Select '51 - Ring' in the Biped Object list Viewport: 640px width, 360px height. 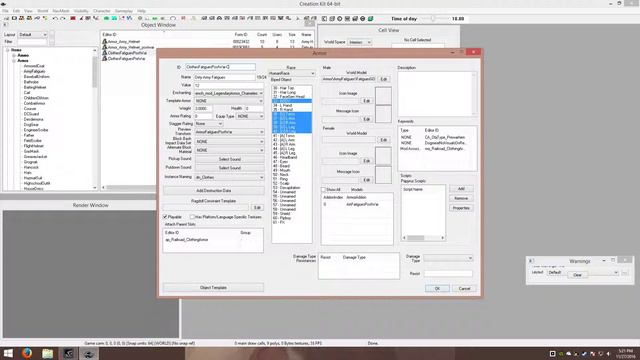pos(281,179)
